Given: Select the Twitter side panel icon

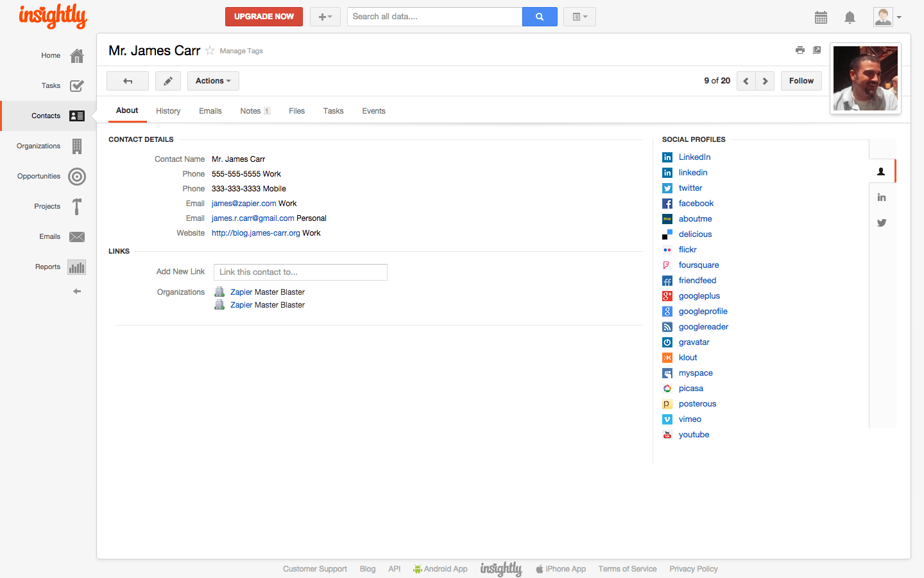Looking at the screenshot, I should [x=882, y=223].
